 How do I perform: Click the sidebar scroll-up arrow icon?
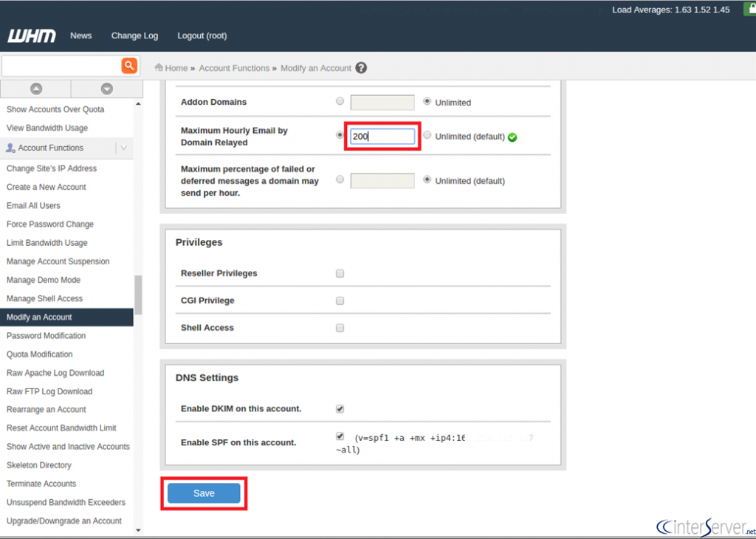pos(35,89)
